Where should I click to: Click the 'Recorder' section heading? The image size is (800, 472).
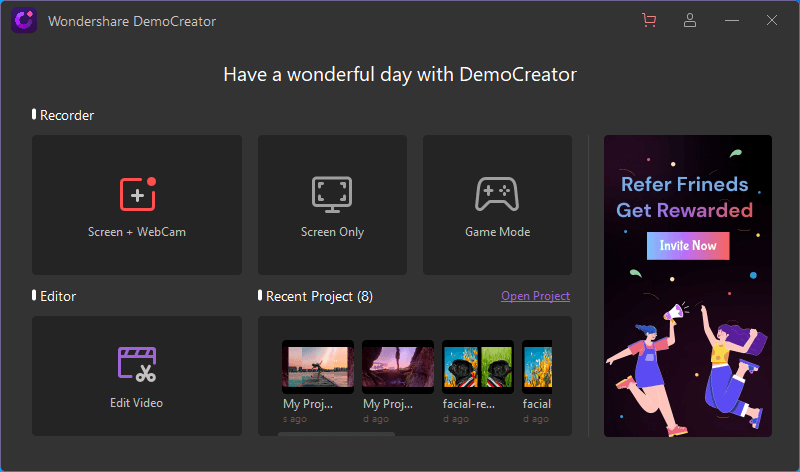[67, 115]
